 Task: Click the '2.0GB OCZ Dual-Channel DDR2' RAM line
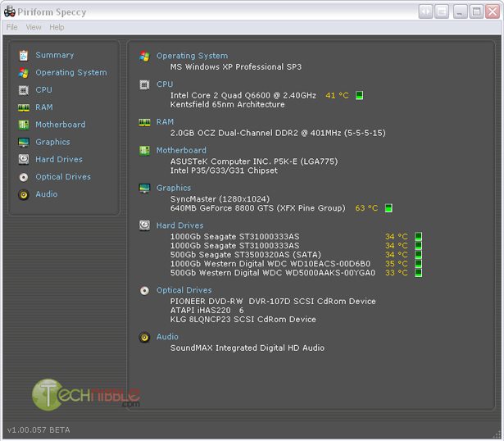click(x=278, y=133)
